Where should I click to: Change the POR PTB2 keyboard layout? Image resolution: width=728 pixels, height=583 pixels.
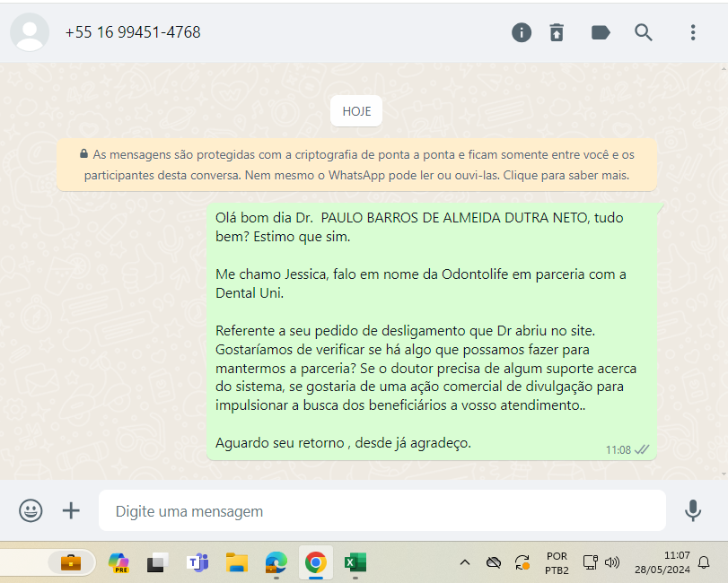tap(557, 562)
